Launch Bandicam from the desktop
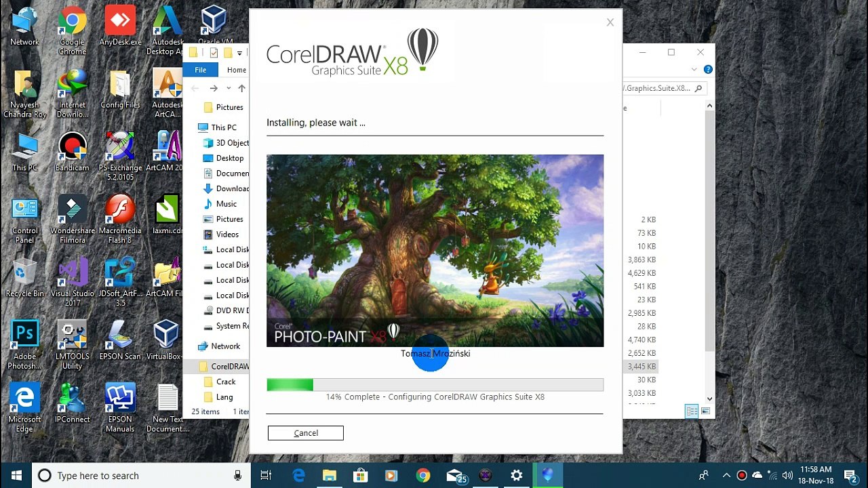The width and height of the screenshot is (868, 488). tap(72, 152)
